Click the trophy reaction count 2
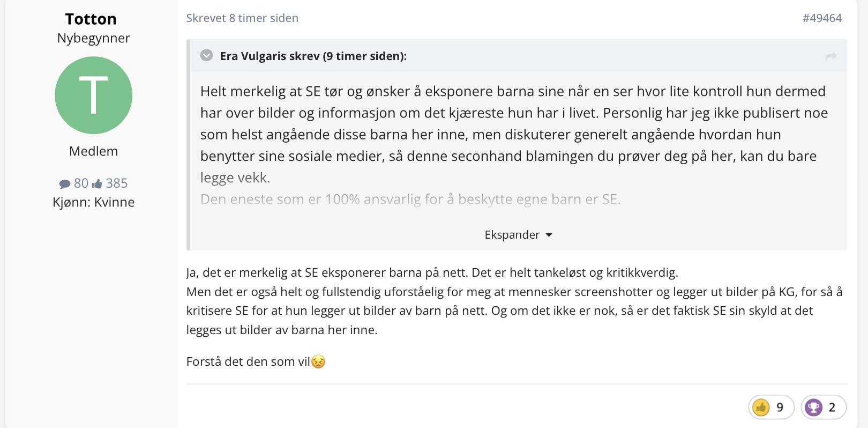 (x=832, y=407)
